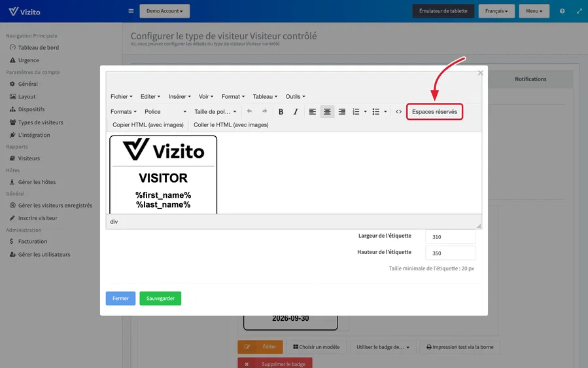Screen dimensions: 588x368
Task: Focus the Largeur de l'étiquette field
Action: pyautogui.click(x=451, y=236)
